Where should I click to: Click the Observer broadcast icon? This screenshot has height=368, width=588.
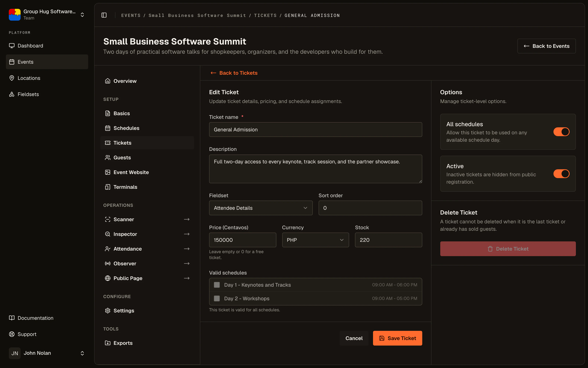108,264
